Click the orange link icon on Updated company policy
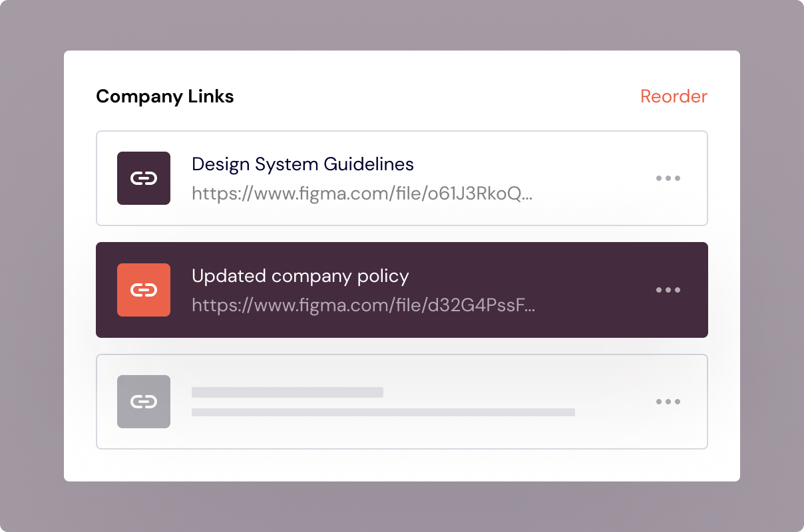Image resolution: width=804 pixels, height=532 pixels. (144, 290)
